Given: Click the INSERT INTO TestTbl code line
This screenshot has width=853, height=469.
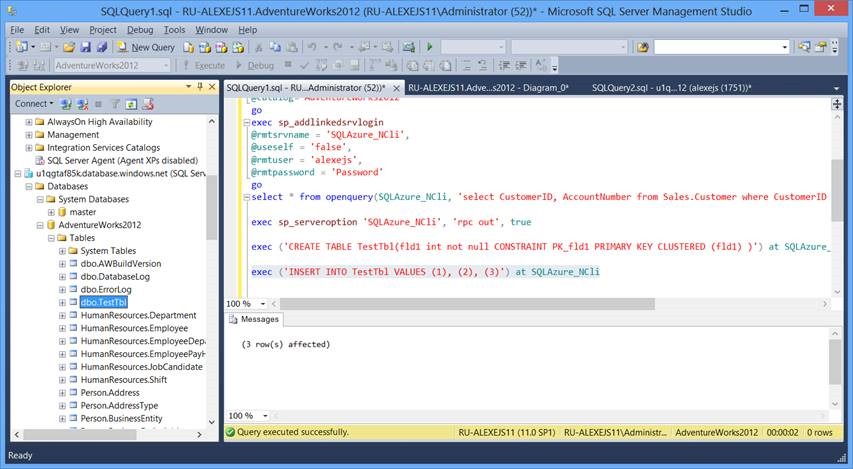Looking at the screenshot, I should [425, 271].
